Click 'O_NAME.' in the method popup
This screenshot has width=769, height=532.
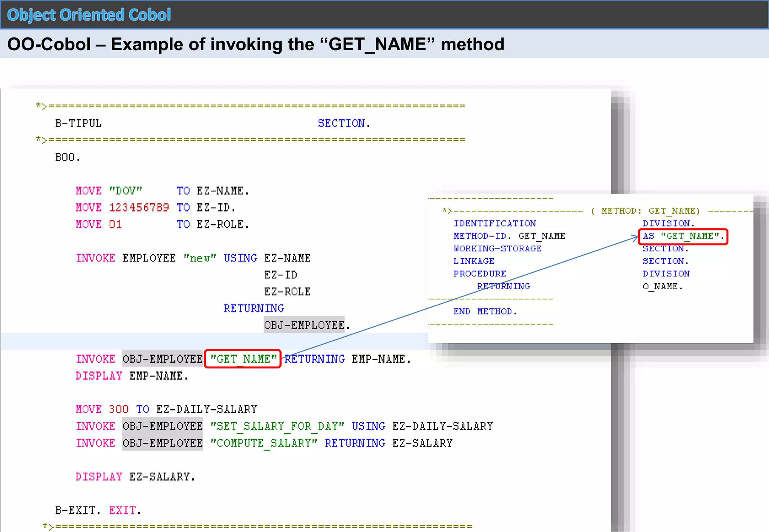click(x=663, y=286)
